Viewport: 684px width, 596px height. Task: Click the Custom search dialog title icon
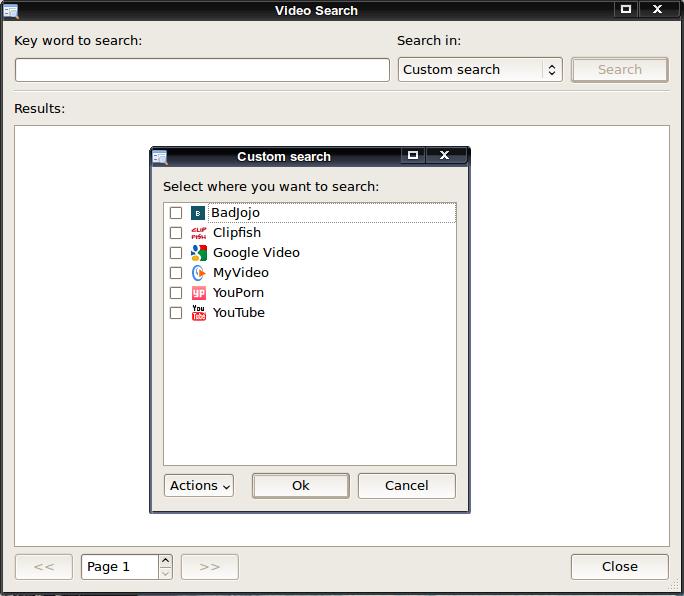tap(160, 157)
